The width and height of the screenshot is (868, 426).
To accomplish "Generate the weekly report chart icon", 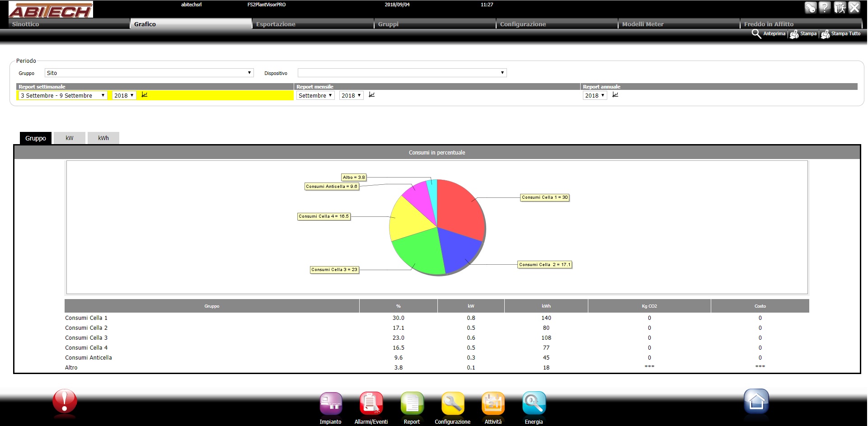I will (x=145, y=95).
